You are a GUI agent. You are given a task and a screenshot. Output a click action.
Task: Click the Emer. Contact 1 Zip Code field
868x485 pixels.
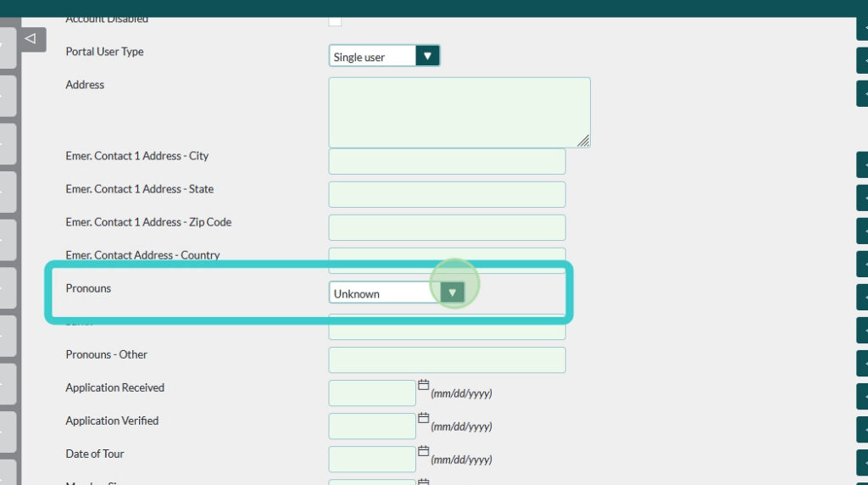[x=447, y=227]
